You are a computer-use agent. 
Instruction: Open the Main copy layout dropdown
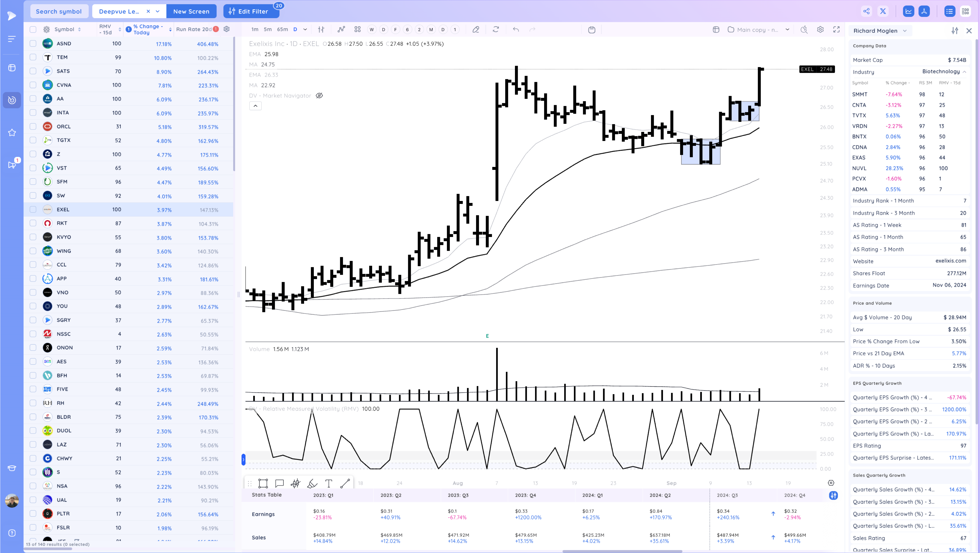(787, 30)
